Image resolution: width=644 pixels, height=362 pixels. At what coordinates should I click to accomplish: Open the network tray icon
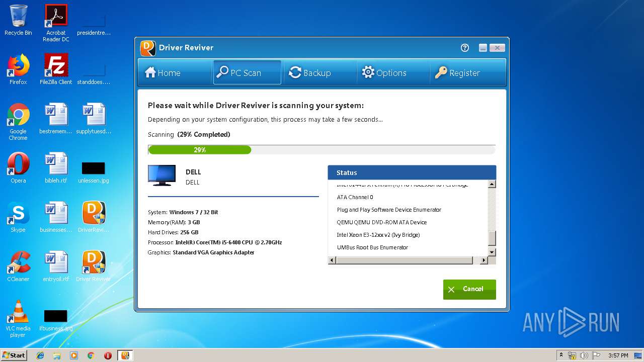pyautogui.click(x=572, y=355)
